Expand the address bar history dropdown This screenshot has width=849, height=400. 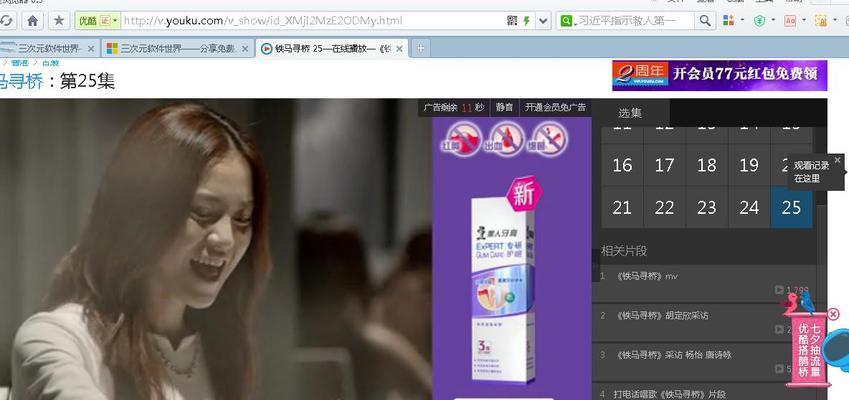point(544,21)
